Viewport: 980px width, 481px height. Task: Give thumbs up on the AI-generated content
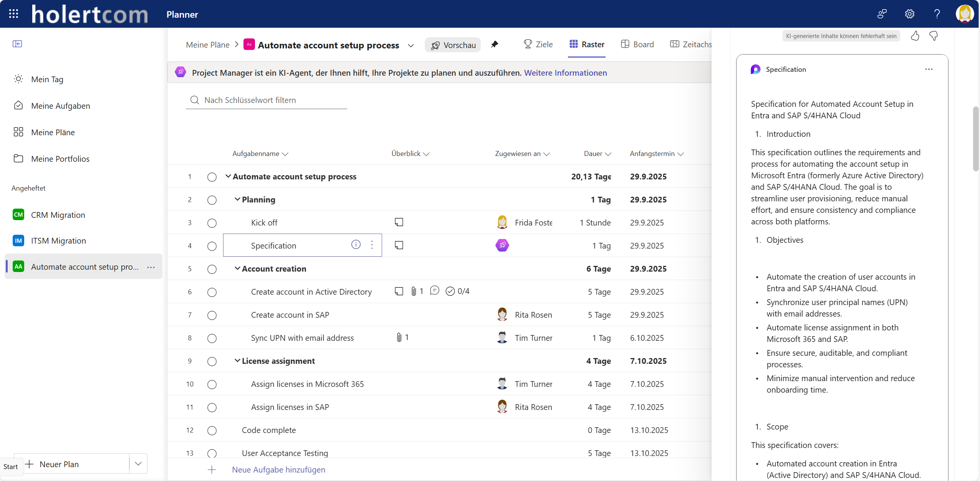[x=915, y=36]
